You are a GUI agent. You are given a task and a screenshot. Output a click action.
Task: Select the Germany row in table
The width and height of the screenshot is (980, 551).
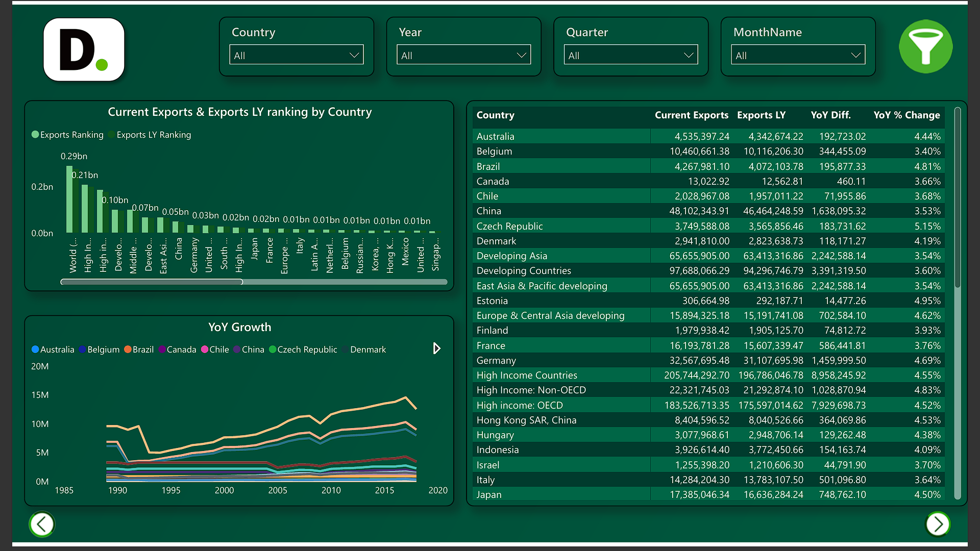[496, 361]
